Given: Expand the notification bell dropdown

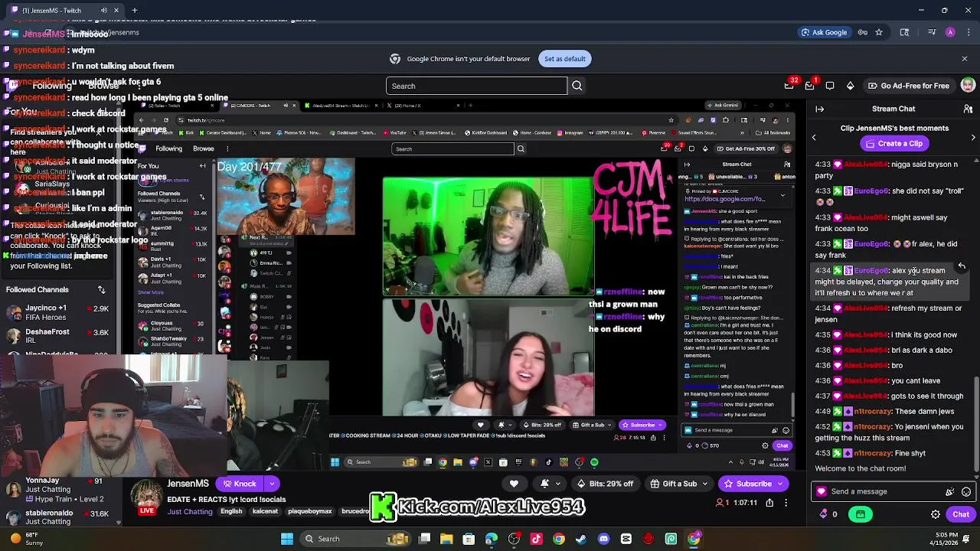Looking at the screenshot, I should [557, 484].
